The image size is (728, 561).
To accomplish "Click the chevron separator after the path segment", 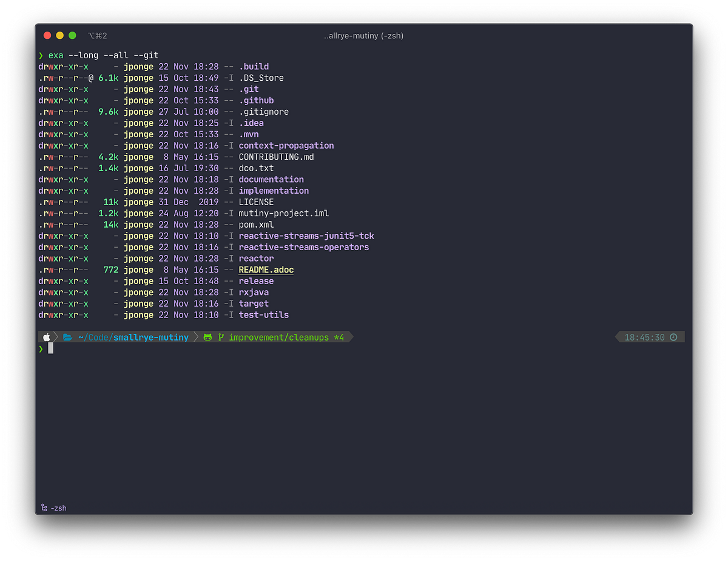I will [x=196, y=336].
